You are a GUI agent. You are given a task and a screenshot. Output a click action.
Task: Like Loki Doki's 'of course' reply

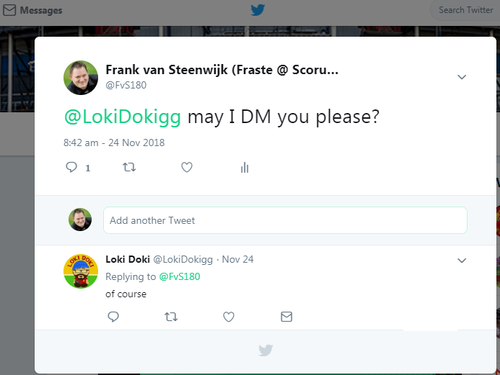tap(229, 316)
